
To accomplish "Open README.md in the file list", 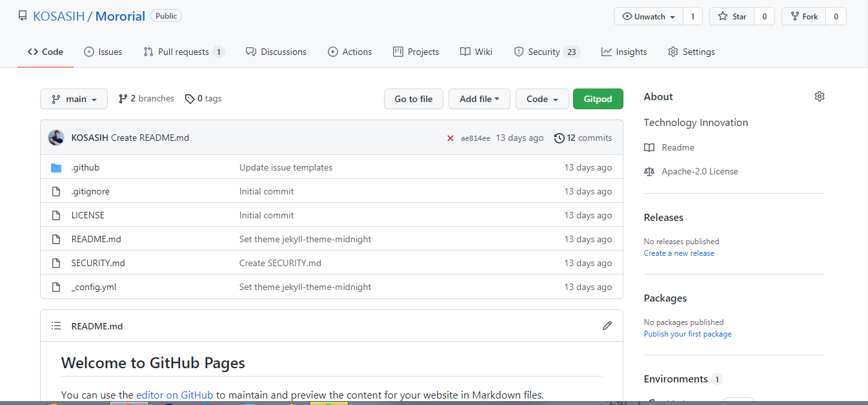I will point(96,239).
